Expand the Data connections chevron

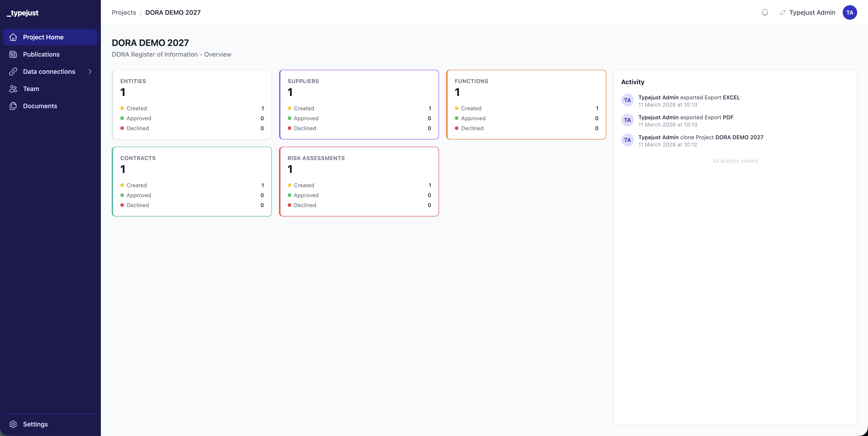pyautogui.click(x=90, y=72)
